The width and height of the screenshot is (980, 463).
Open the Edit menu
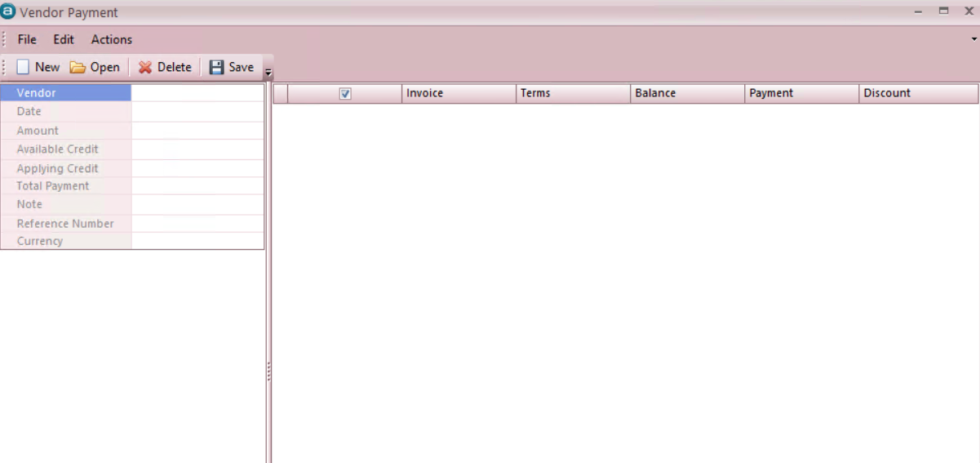64,39
